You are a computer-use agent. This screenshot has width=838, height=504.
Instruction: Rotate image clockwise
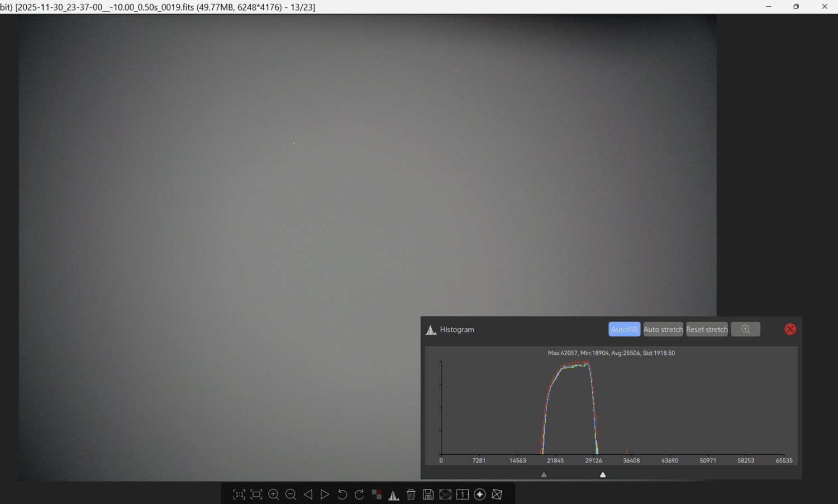[x=359, y=495]
